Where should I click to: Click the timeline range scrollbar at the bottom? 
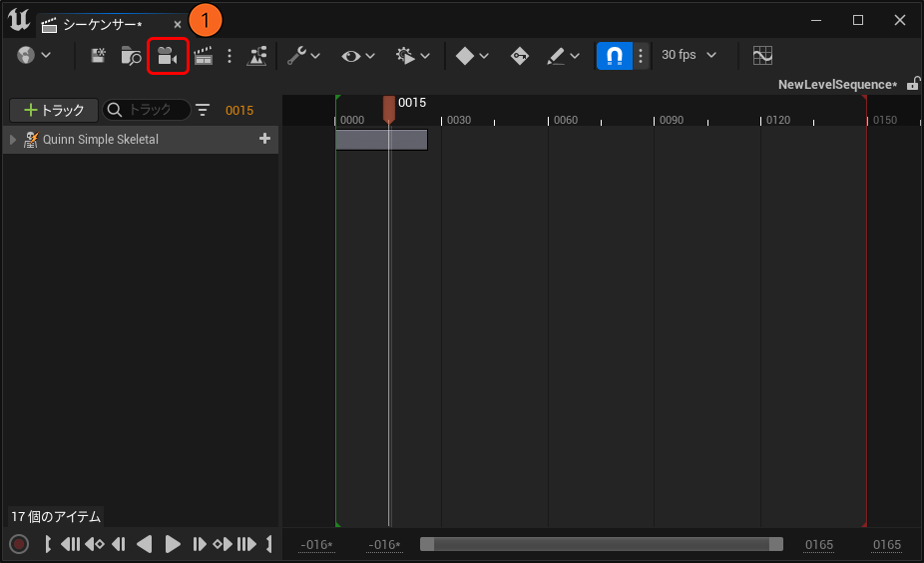click(x=601, y=544)
